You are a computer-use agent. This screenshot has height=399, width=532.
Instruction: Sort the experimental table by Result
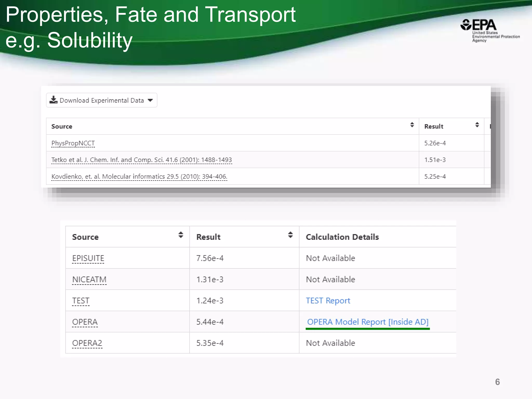477,125
